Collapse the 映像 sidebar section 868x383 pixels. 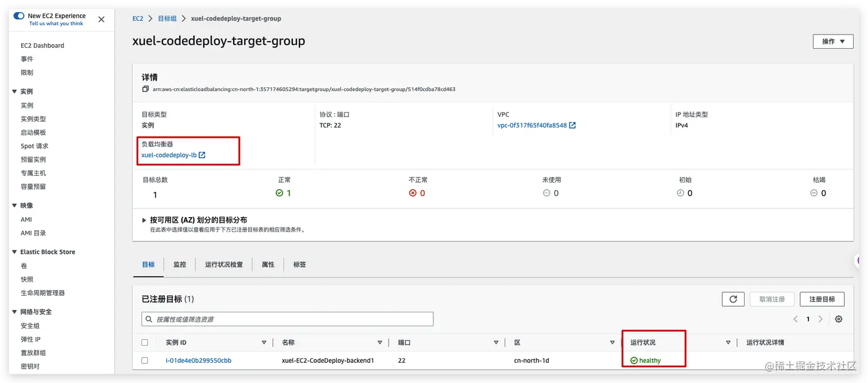14,206
